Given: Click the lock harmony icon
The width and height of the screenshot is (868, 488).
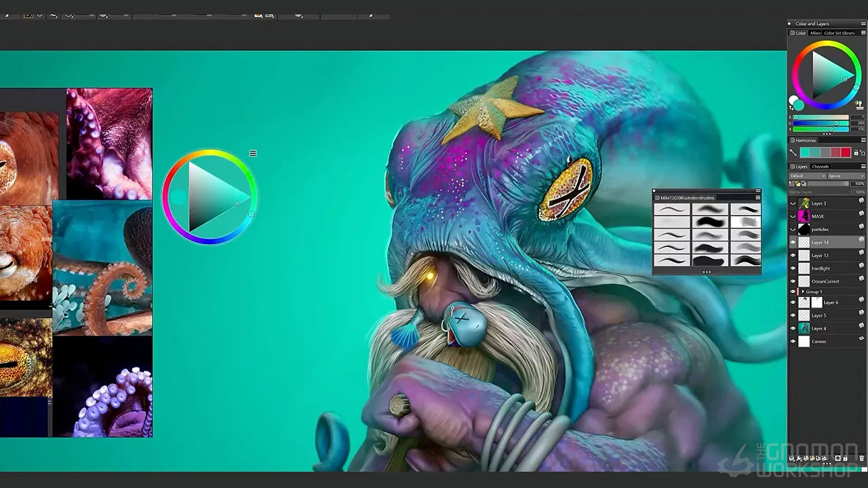Looking at the screenshot, I should point(856,153).
